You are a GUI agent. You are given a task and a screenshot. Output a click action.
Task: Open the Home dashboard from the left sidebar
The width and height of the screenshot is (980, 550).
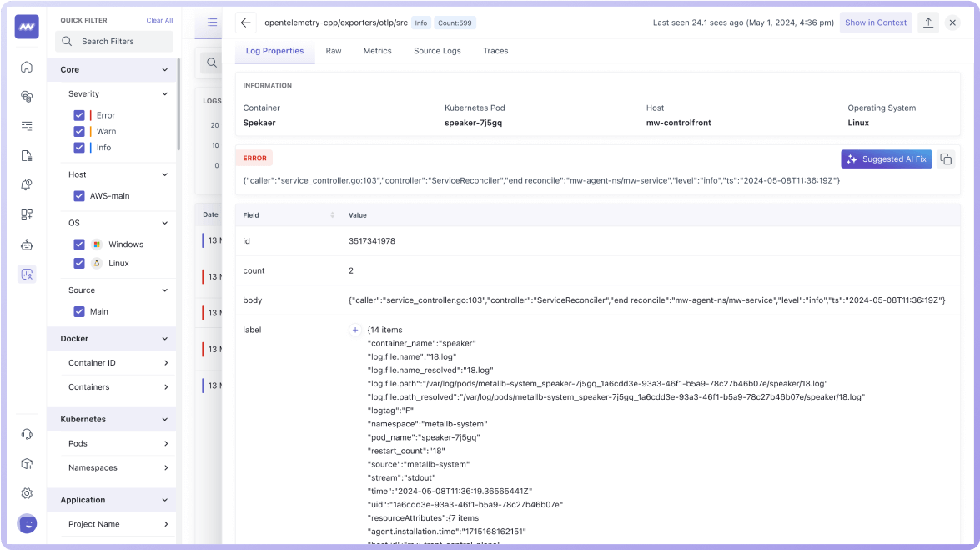[x=28, y=67]
